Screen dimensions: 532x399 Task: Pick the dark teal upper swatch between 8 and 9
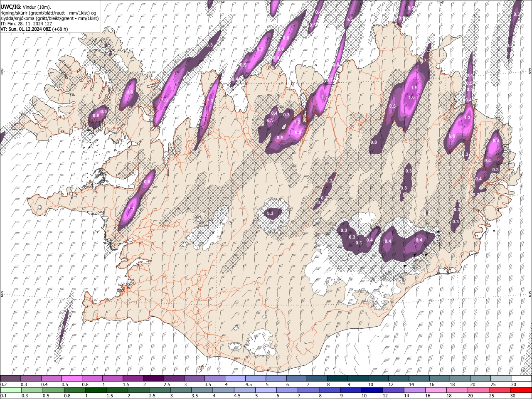(337, 378)
